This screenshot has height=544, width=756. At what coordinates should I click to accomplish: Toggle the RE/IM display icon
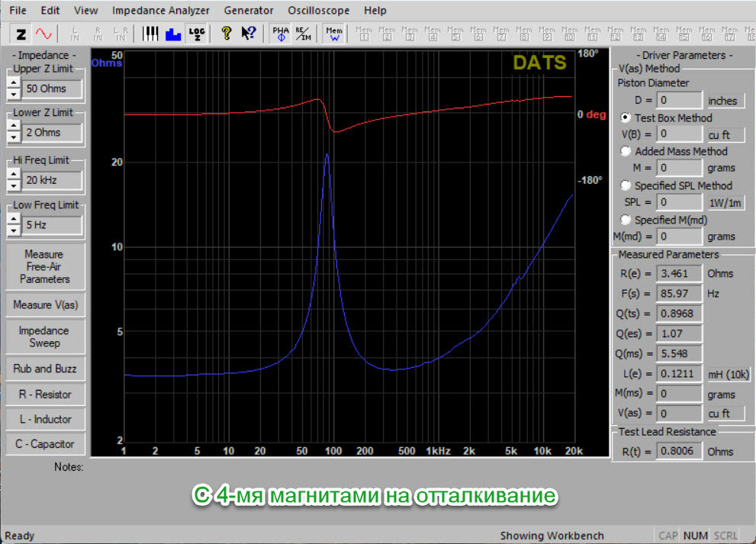pos(304,34)
